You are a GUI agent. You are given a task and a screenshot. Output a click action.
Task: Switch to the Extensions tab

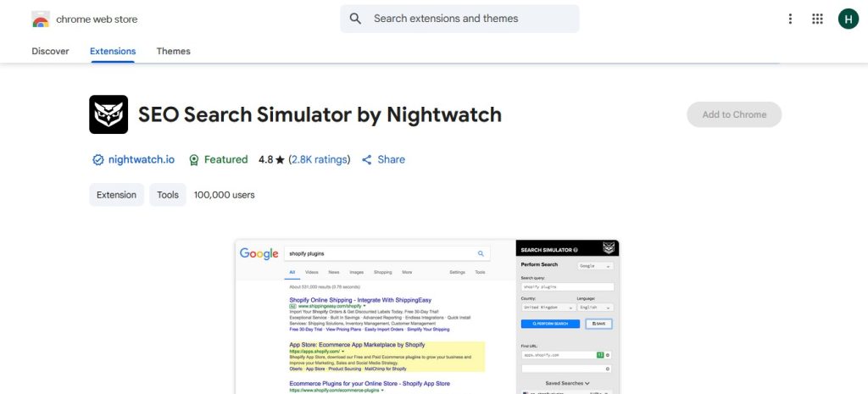click(x=113, y=51)
